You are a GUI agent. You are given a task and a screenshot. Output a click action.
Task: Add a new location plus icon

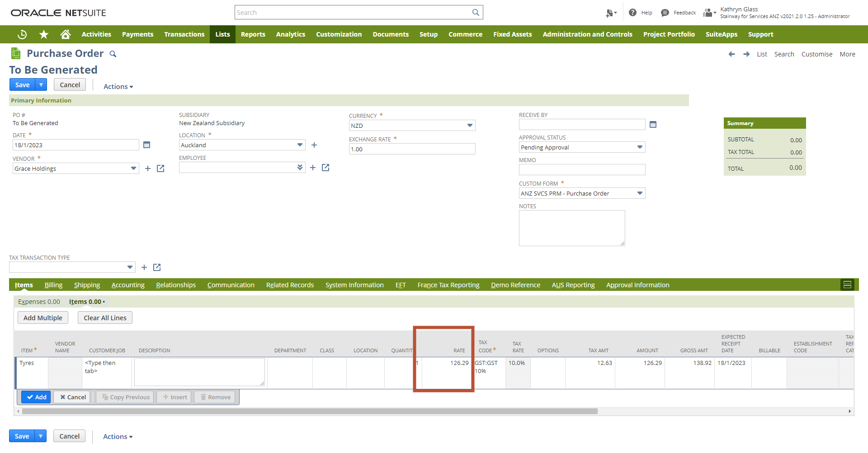tap(314, 145)
